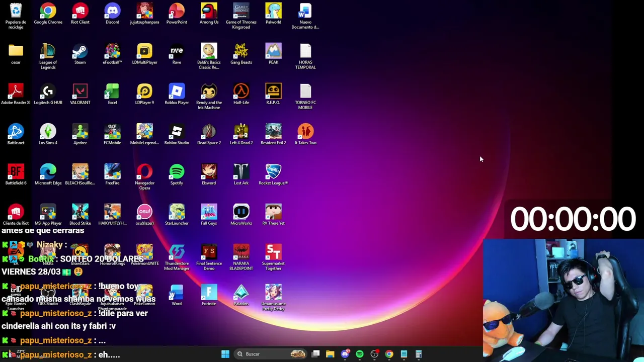This screenshot has height=362, width=644.
Task: Select the Los Sims 4 icon
Action: pos(48,134)
